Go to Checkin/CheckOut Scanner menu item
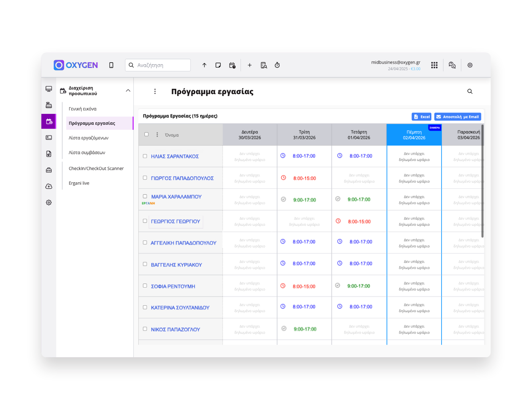Viewport: 532px width, 410px height. 96,169
